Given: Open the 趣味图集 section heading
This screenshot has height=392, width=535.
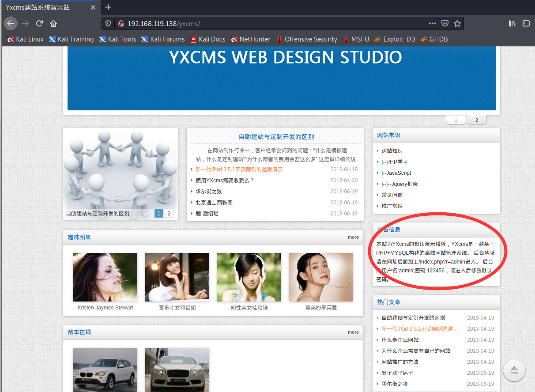Looking at the screenshot, I should [x=79, y=237].
